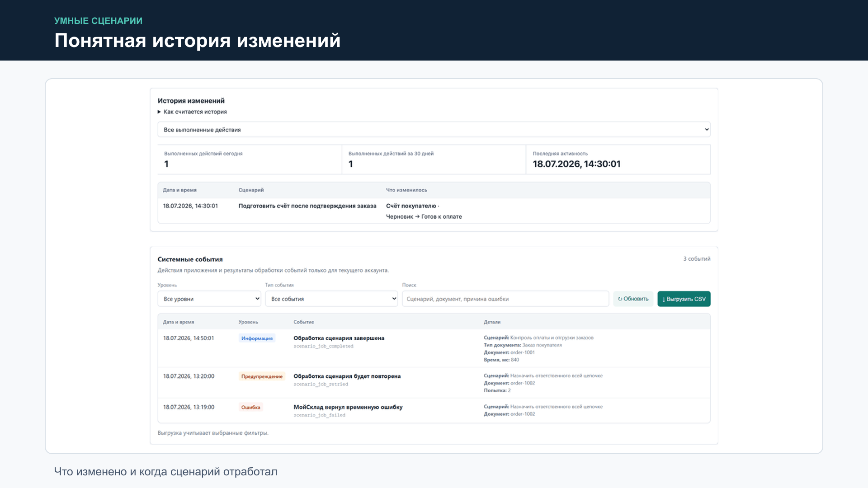
Task: Click 'Попытка: 2' detail
Action: tap(497, 390)
